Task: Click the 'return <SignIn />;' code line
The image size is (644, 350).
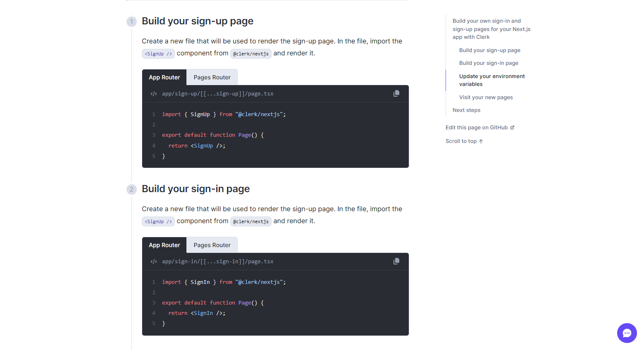Action: pos(197,313)
